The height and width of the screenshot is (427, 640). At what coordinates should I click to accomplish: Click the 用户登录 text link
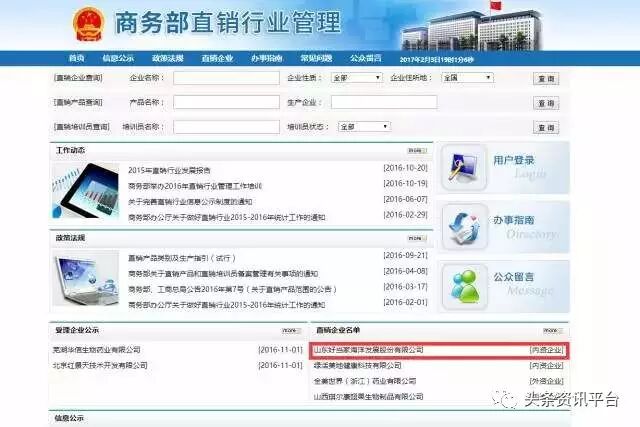[514, 160]
